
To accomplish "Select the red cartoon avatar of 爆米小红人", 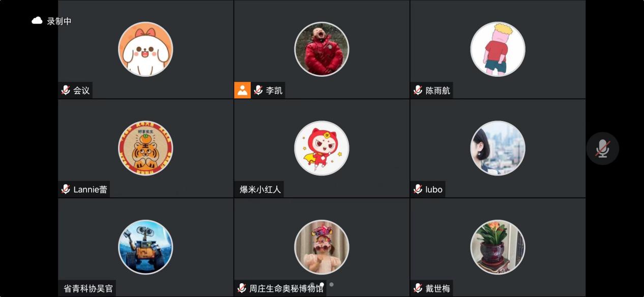I will [321, 148].
